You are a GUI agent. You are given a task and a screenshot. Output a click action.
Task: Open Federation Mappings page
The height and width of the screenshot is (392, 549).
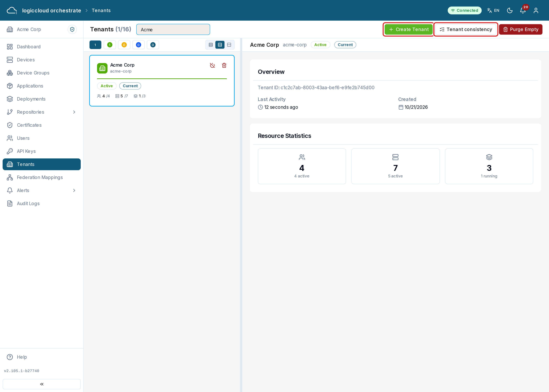click(42, 177)
